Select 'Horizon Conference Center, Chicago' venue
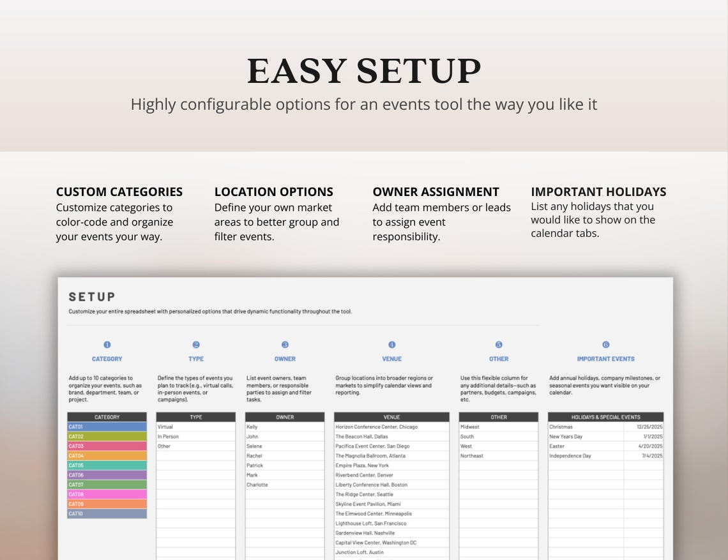Viewport: 728px width, 560px height. coord(392,427)
